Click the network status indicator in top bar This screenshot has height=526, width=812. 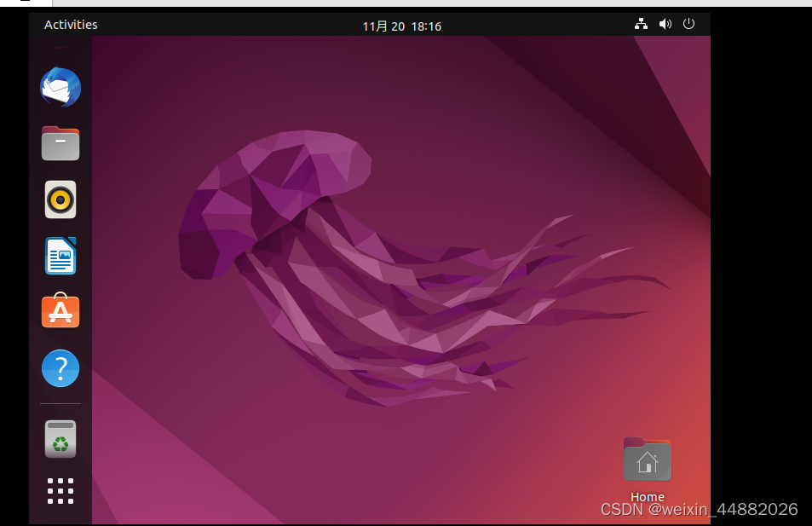point(641,24)
